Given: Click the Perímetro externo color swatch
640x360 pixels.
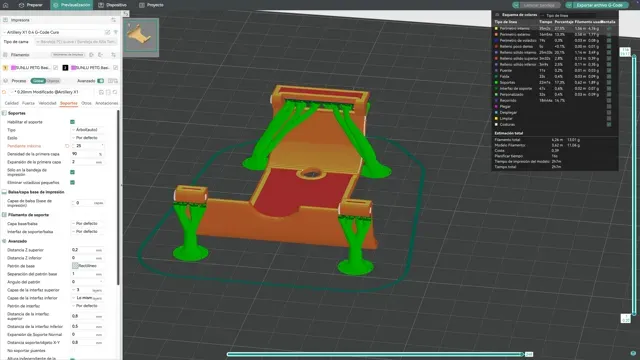Looking at the screenshot, I should [x=496, y=35].
